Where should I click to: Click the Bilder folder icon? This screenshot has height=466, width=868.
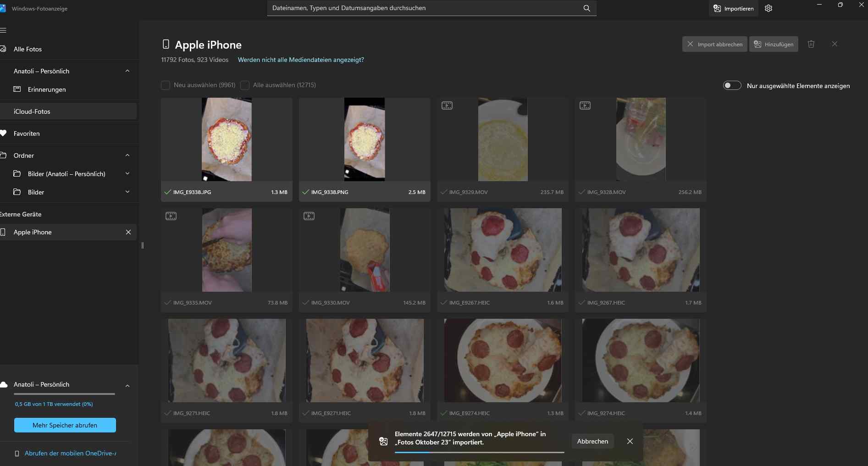pyautogui.click(x=17, y=192)
